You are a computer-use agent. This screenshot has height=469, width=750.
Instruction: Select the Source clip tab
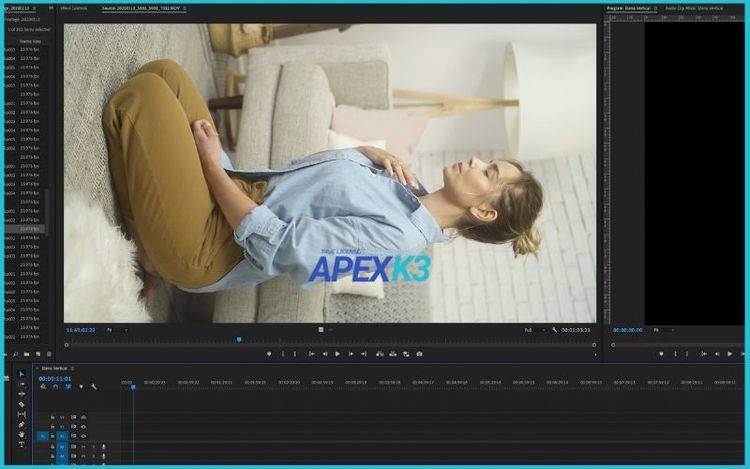[x=141, y=9]
